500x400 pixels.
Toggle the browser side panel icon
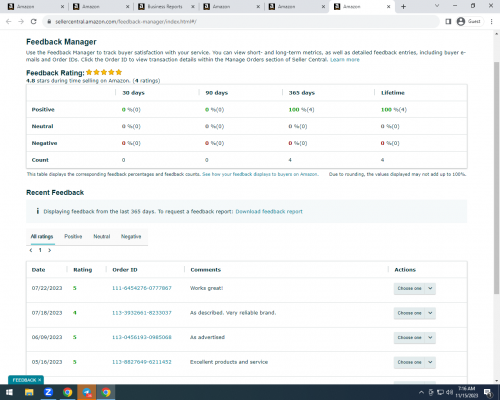(448, 21)
